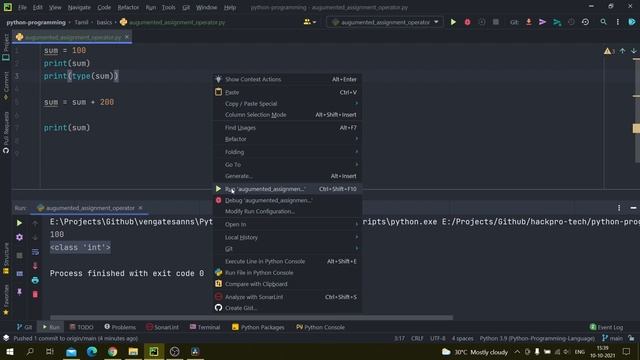Open the Code With Me user icon
This screenshot has height=360, width=640.
pos(307,22)
